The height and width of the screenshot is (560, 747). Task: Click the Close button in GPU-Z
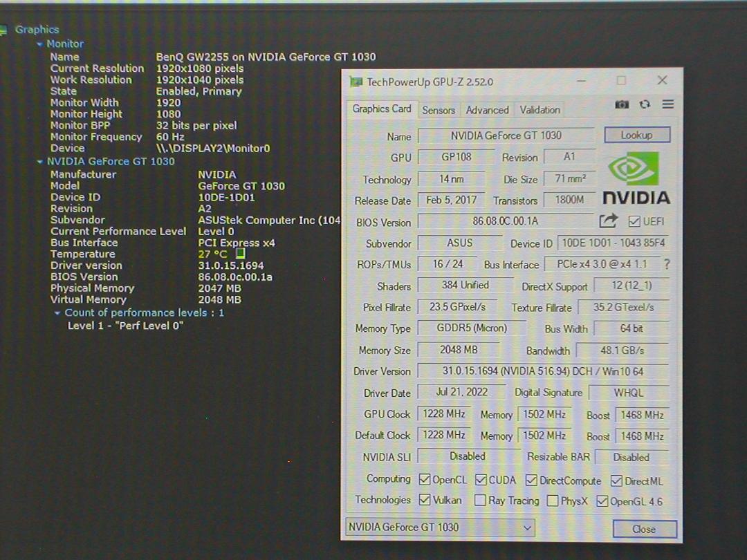(644, 529)
